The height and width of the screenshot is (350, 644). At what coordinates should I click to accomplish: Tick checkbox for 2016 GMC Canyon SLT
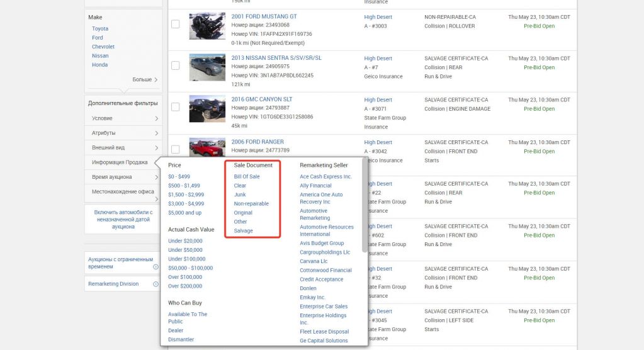176,107
